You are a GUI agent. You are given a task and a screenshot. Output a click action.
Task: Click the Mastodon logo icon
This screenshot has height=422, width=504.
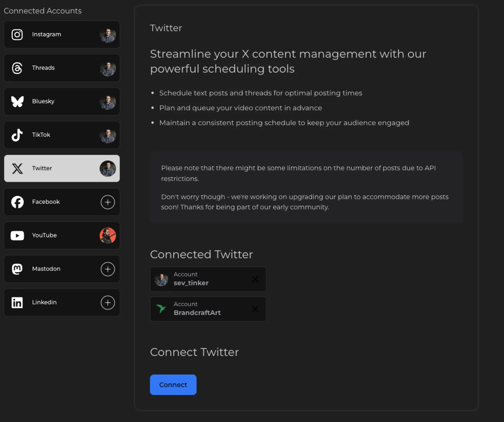(x=17, y=269)
